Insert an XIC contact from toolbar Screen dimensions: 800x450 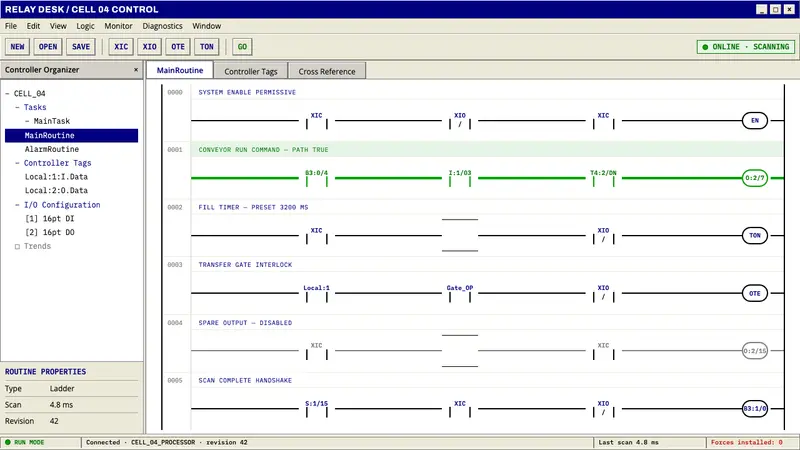coord(121,46)
